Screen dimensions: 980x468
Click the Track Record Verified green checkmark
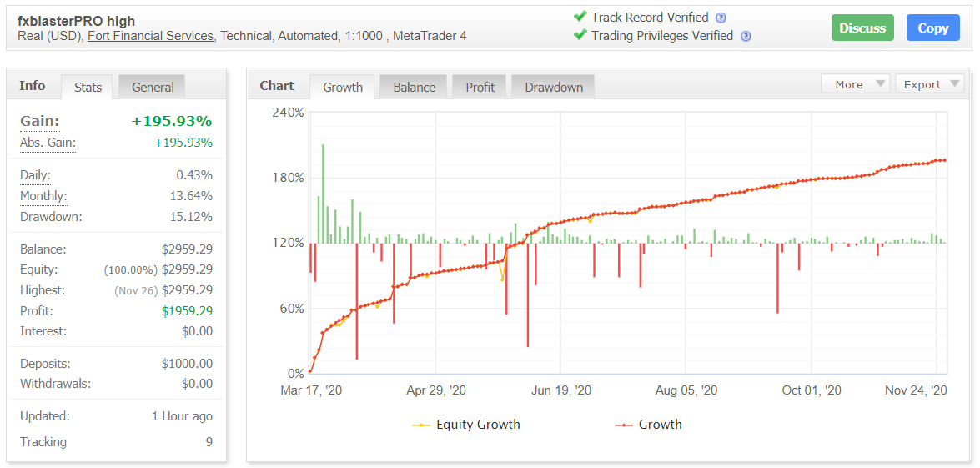pos(580,17)
